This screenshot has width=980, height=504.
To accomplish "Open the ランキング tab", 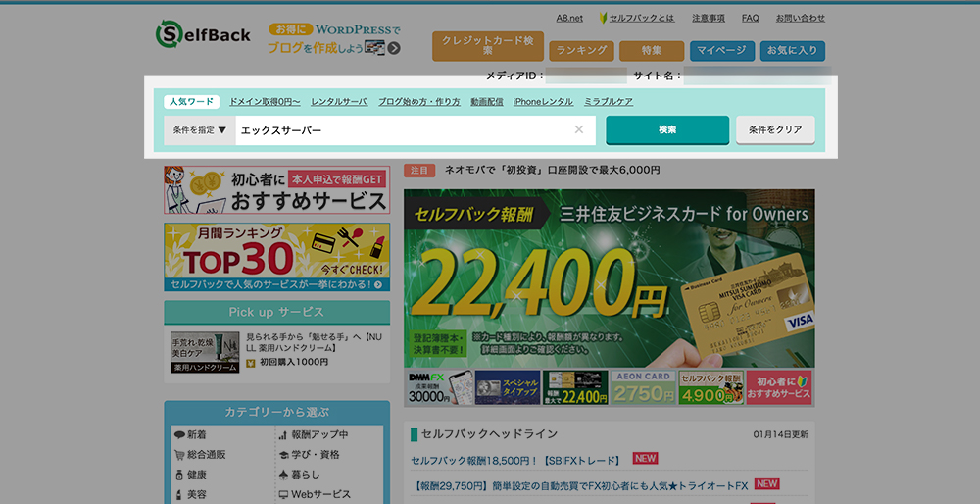I will coord(582,51).
